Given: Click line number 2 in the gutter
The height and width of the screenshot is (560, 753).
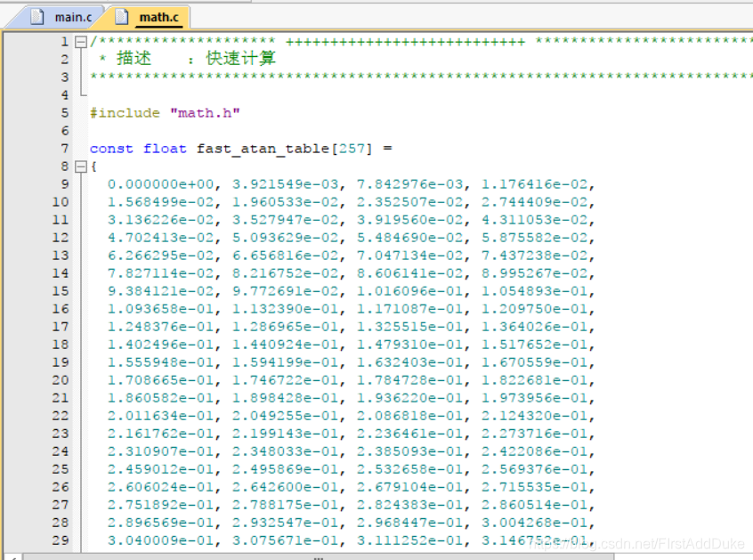Looking at the screenshot, I should pos(65,60).
